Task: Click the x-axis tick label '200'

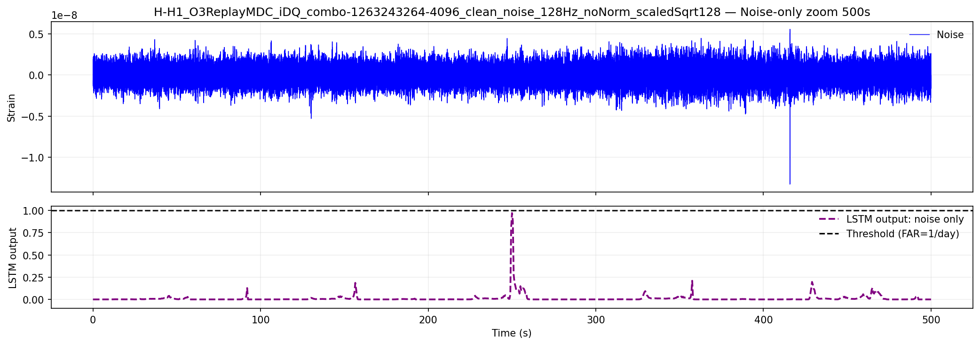Action: (x=428, y=320)
